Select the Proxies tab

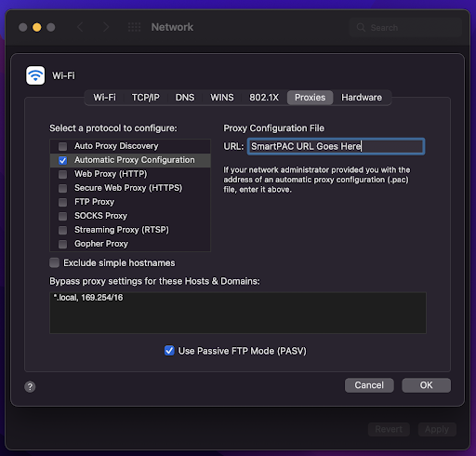[x=310, y=98]
